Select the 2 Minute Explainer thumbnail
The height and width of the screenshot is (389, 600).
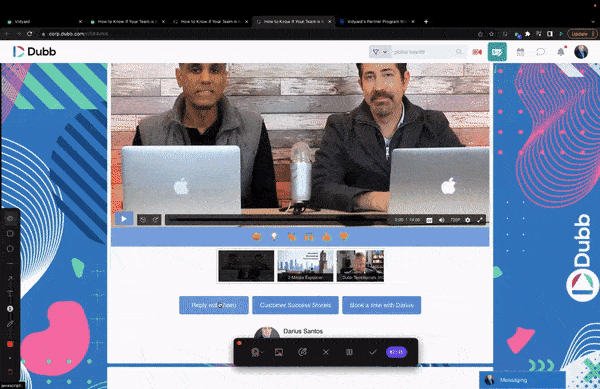pyautogui.click(x=305, y=266)
